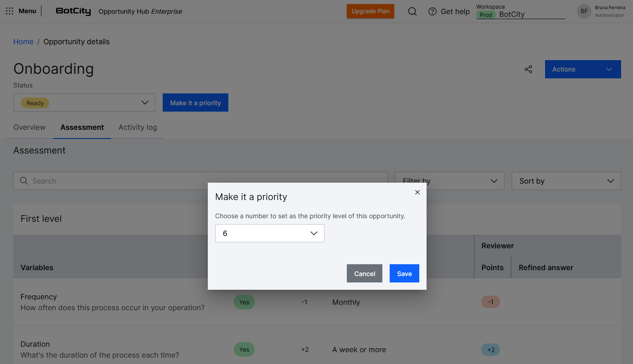Click the share icon beside Actions
The width and height of the screenshot is (633, 364).
[528, 69]
